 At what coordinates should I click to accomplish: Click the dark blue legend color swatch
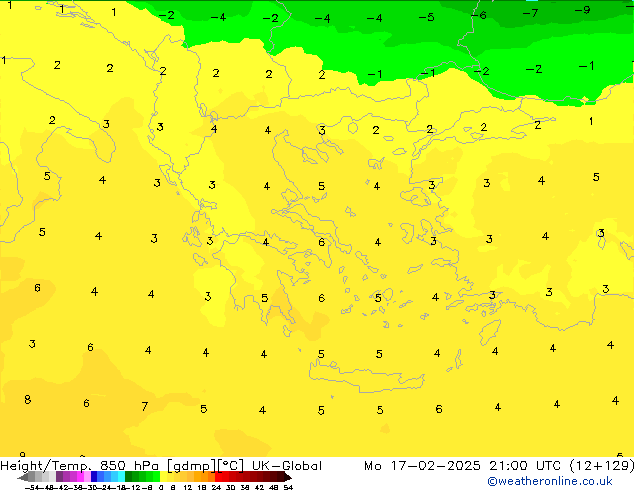click(x=94, y=476)
